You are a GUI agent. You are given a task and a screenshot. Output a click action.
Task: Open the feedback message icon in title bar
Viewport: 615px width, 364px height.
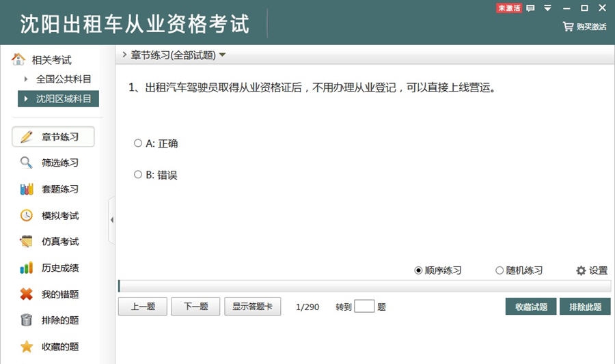(530, 8)
